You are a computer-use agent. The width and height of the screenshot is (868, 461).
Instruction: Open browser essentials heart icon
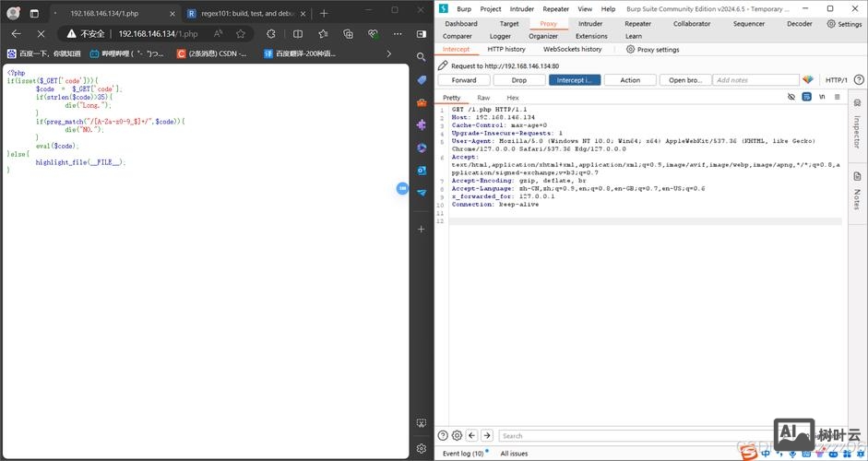coord(373,34)
